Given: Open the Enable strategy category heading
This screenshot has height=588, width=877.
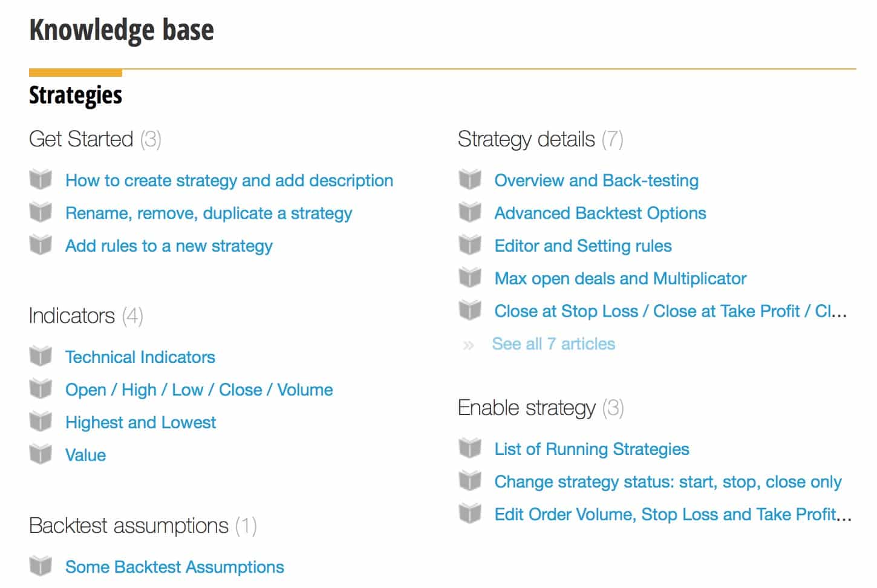Looking at the screenshot, I should [x=527, y=408].
